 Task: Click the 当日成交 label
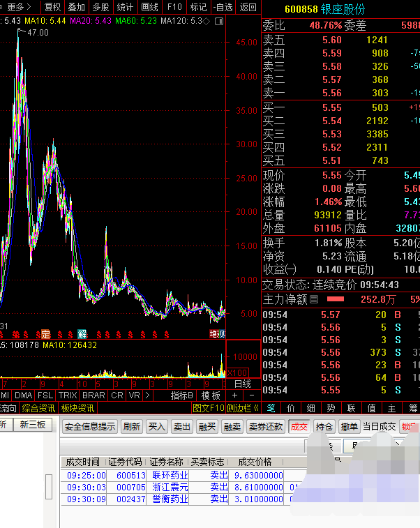(x=380, y=427)
